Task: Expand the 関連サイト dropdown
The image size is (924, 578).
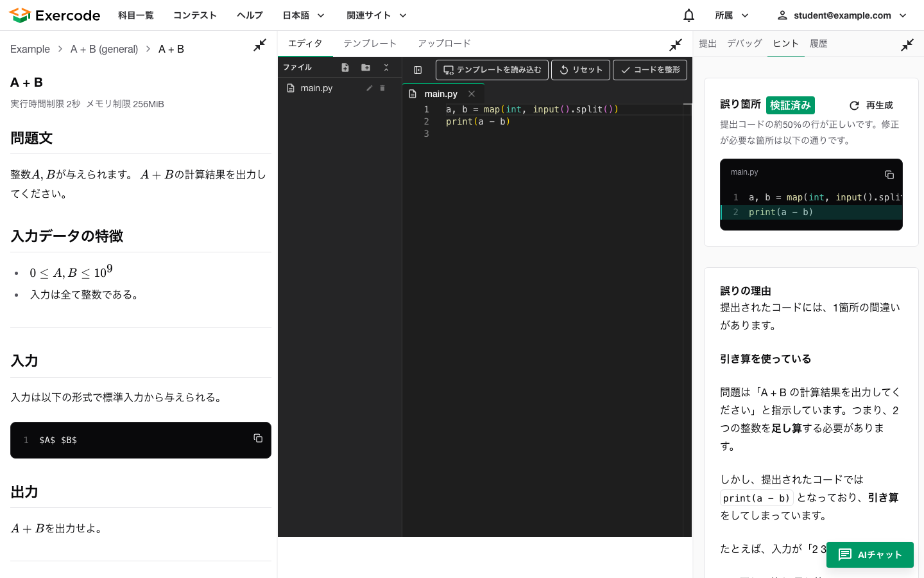Action: tap(377, 15)
